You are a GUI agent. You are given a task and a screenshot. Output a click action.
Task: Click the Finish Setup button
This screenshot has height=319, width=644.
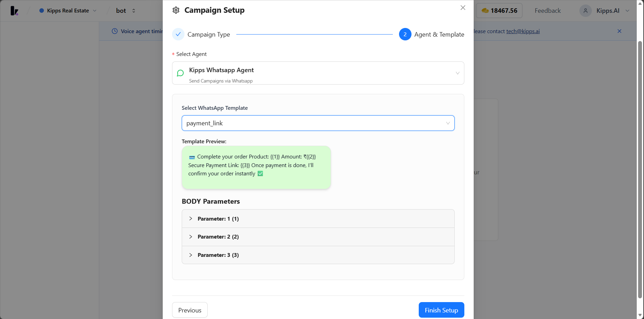click(x=441, y=310)
